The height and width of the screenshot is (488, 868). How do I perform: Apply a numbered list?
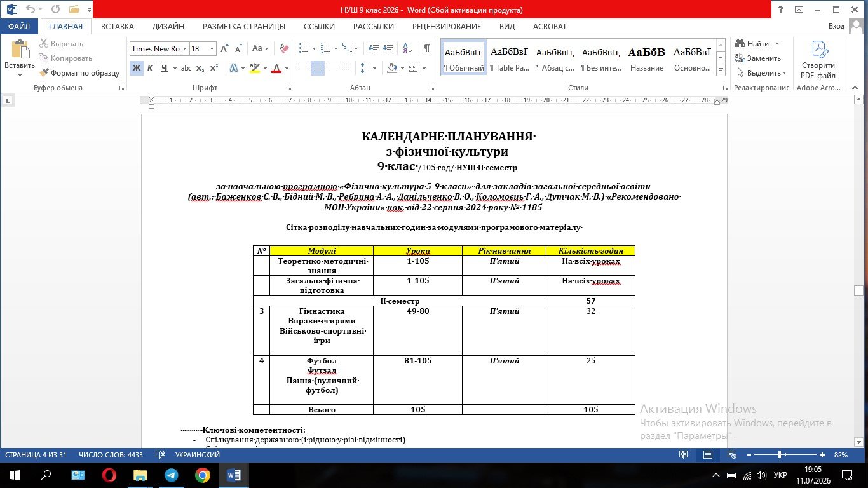point(325,48)
